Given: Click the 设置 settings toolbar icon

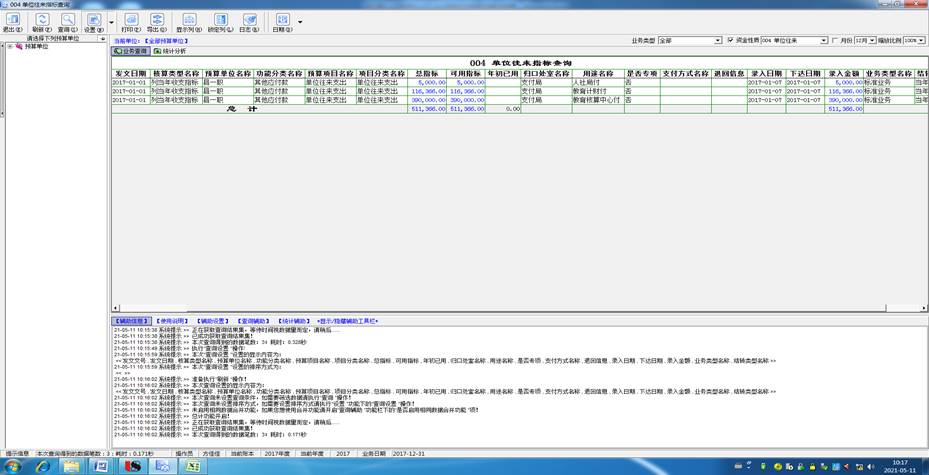Looking at the screenshot, I should coord(94,23).
